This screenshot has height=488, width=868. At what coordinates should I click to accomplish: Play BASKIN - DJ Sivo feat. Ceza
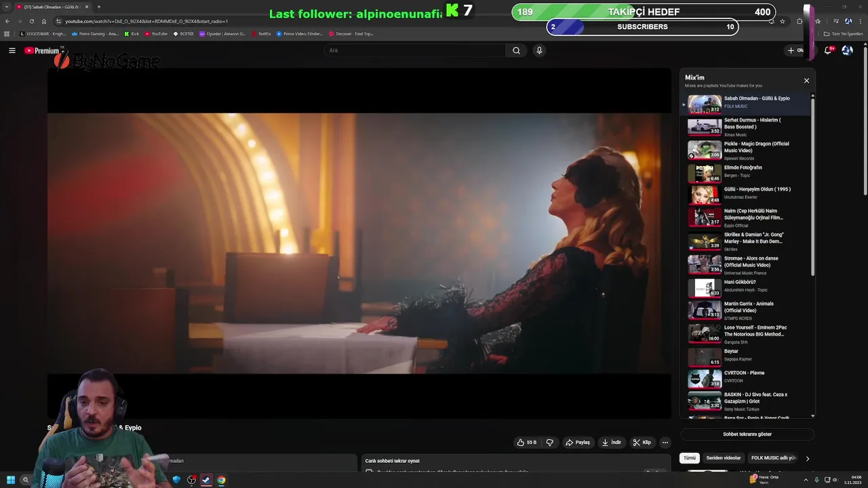(746, 401)
